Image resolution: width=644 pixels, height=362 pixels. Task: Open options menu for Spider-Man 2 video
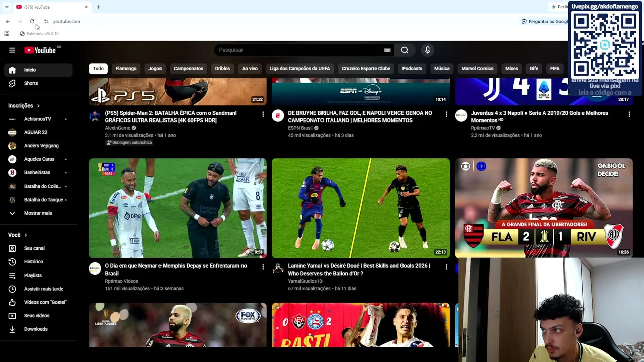[263, 115]
